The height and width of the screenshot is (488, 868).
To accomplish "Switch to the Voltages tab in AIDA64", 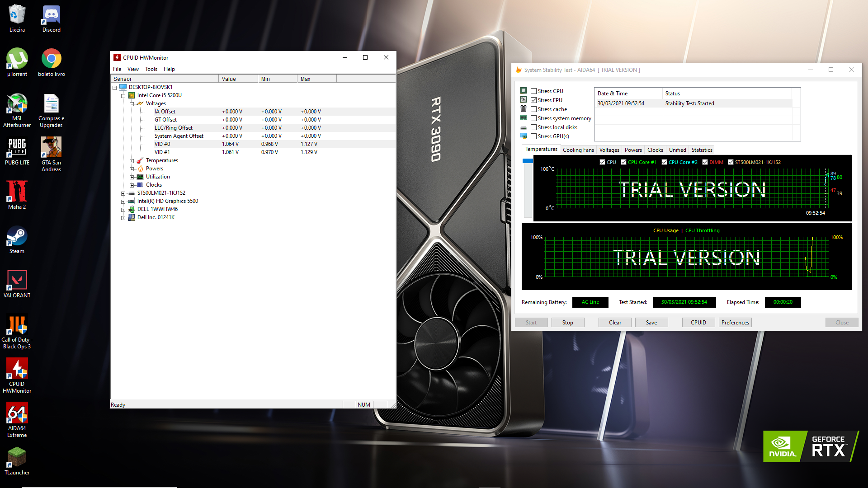I will tap(609, 150).
